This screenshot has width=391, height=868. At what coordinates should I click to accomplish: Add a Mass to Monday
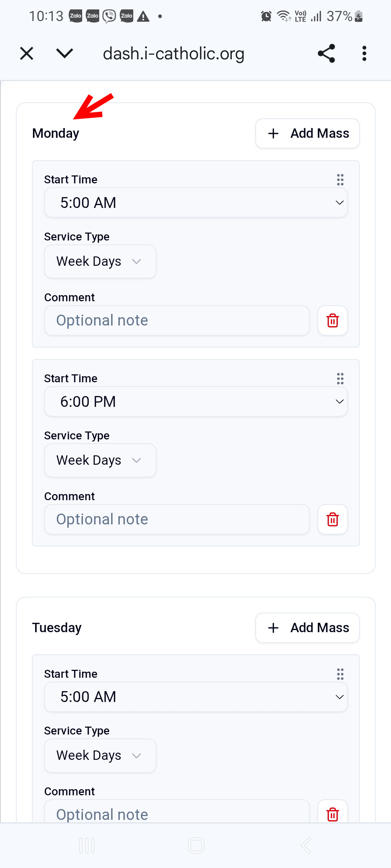click(x=307, y=133)
